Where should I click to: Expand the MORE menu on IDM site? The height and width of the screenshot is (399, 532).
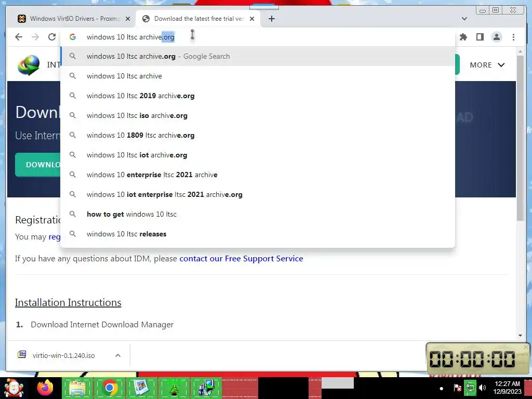[x=487, y=65]
